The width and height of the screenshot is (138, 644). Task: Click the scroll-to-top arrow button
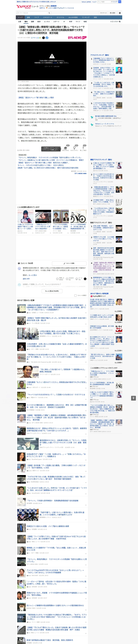tap(133, 398)
